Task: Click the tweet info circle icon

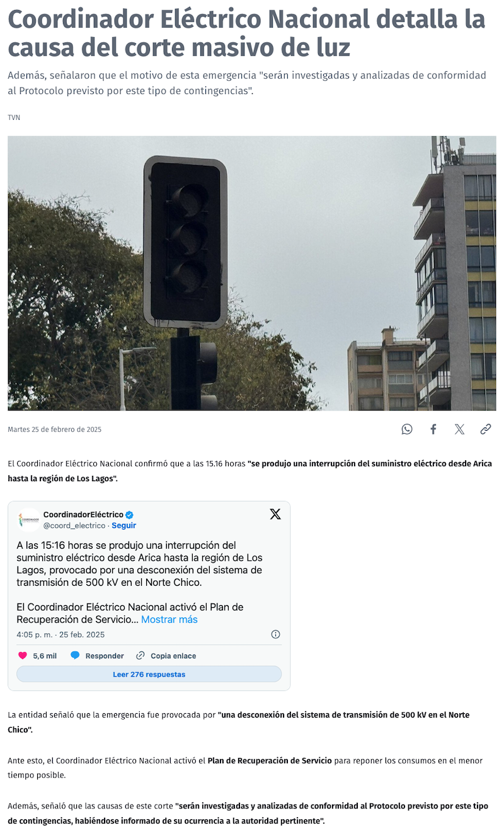Action: 275,634
